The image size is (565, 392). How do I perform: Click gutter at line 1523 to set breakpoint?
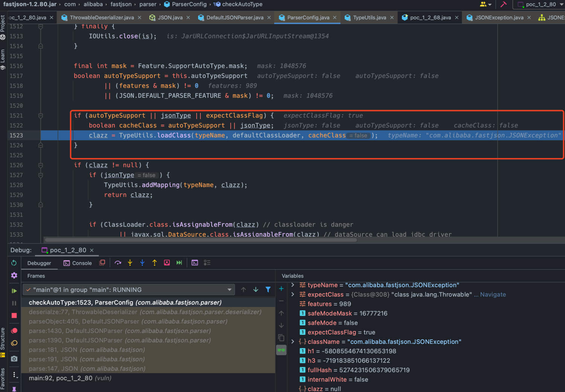pyautogui.click(x=32, y=135)
